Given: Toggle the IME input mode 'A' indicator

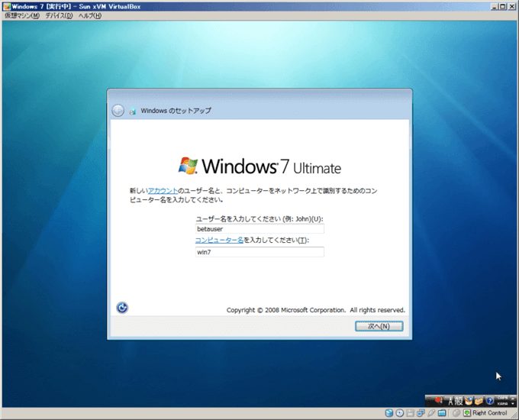Looking at the screenshot, I should pos(451,400).
